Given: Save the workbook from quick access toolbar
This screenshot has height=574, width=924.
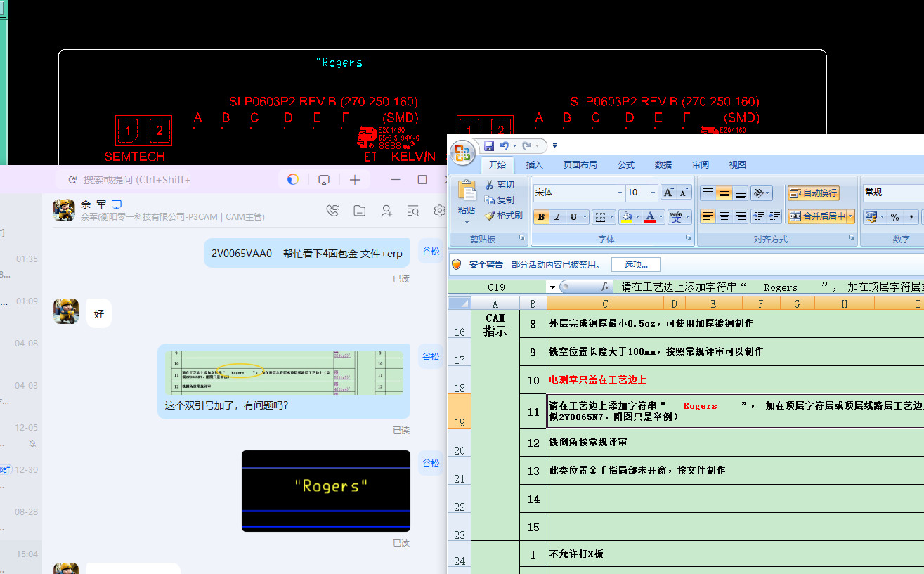Looking at the screenshot, I should [489, 145].
